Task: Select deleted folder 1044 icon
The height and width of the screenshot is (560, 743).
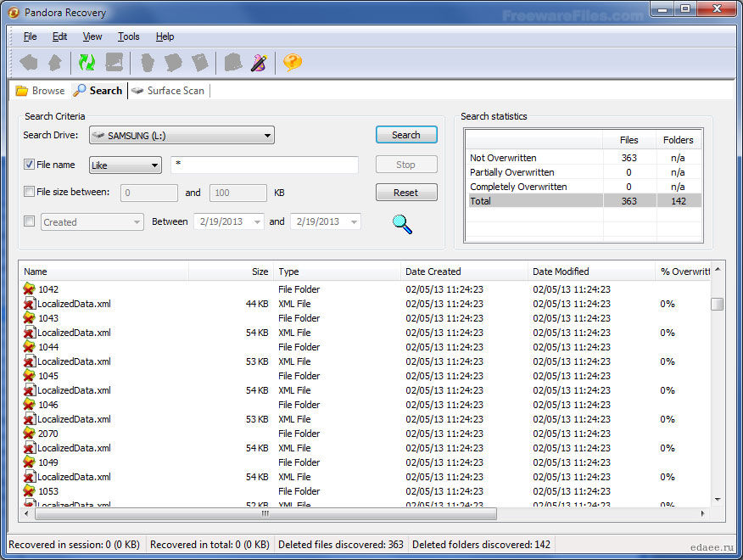Action: 29,347
